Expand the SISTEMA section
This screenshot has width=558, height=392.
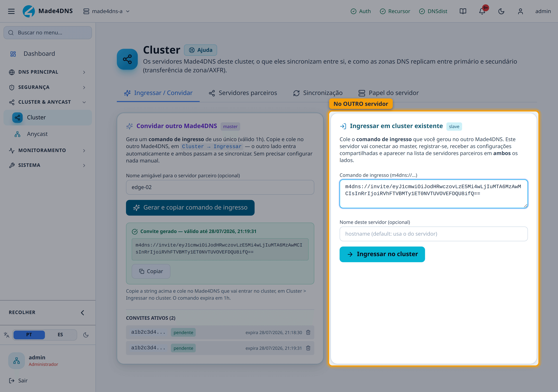coord(48,165)
